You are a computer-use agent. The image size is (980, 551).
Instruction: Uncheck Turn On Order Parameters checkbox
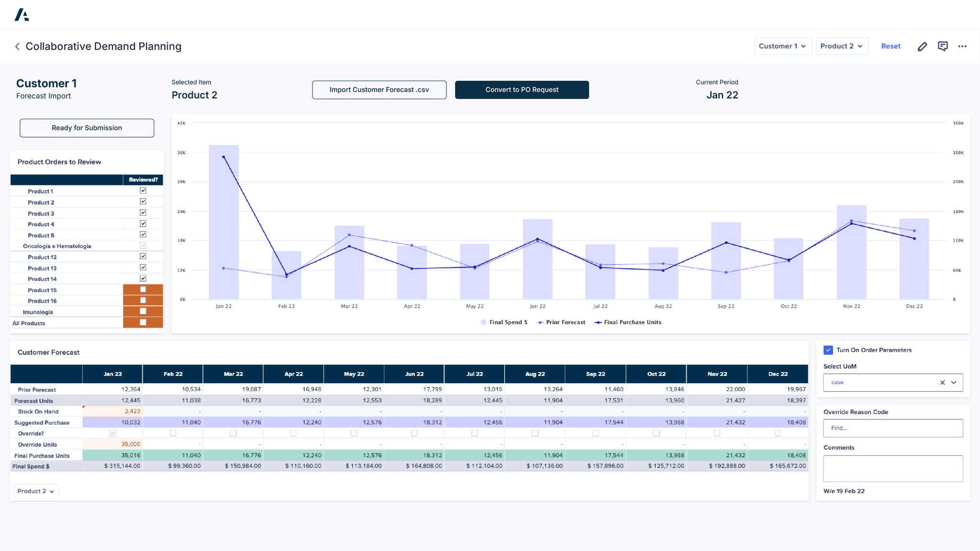(828, 350)
